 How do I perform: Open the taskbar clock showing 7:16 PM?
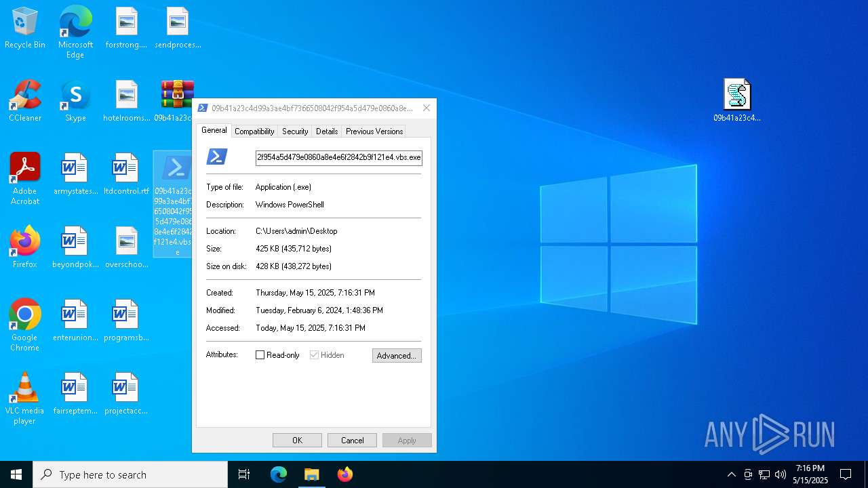tap(810, 474)
